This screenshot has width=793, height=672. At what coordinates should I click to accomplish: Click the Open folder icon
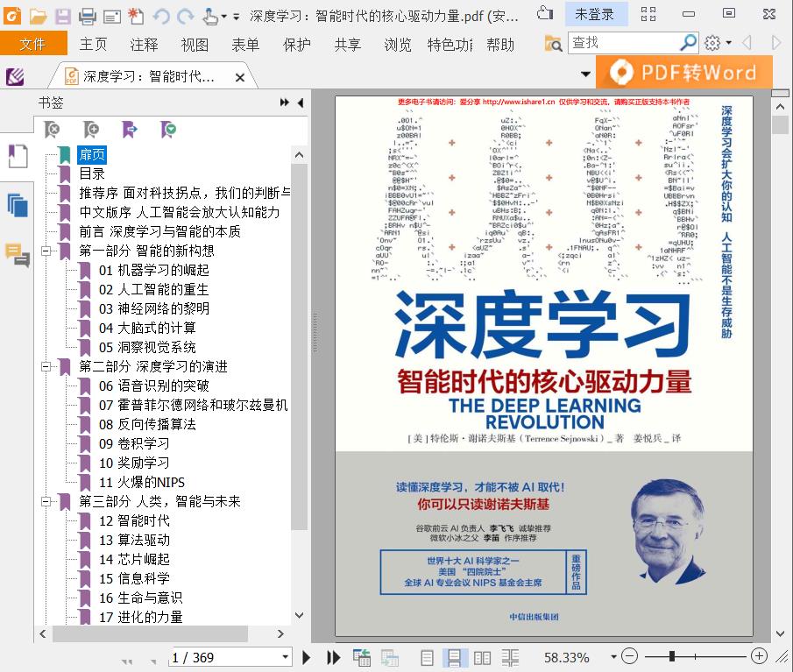tap(38, 17)
